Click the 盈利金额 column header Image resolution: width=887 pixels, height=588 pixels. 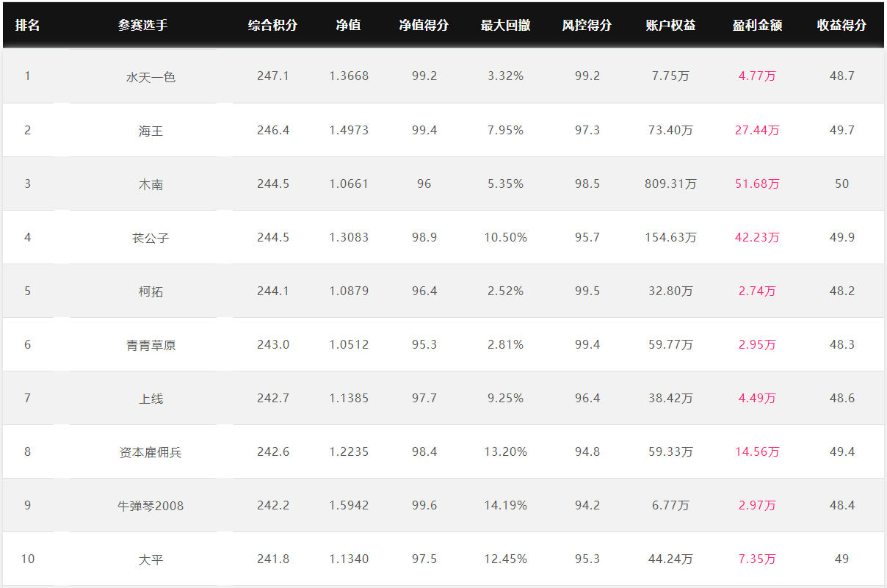point(757,25)
